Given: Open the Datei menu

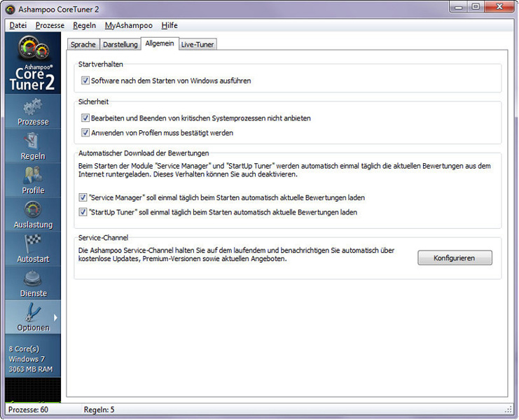Looking at the screenshot, I should click(18, 25).
